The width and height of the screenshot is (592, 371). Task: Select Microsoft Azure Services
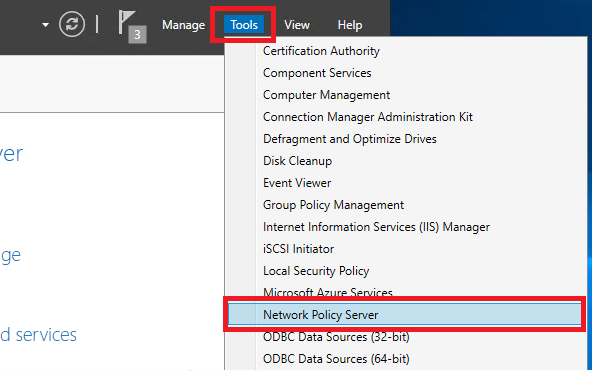(x=328, y=292)
